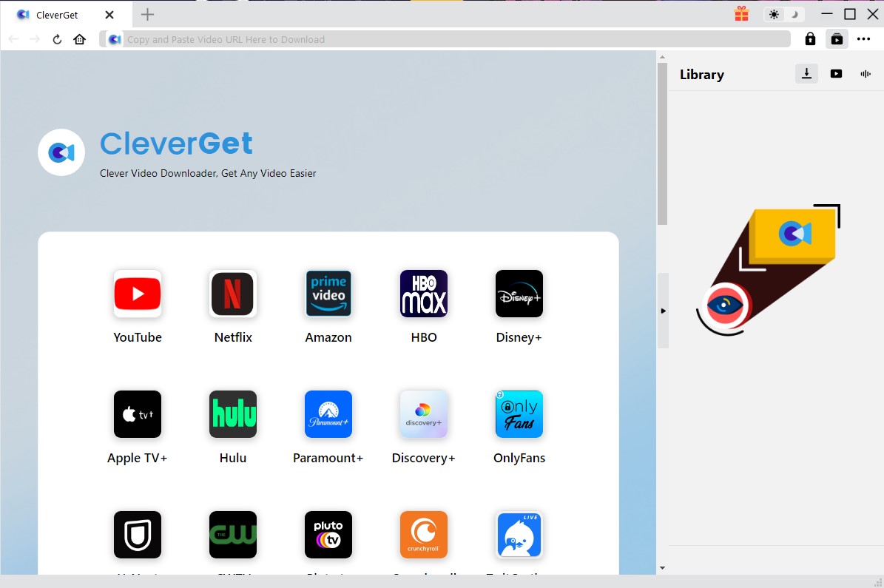
Task: Show downloaded audio in Library
Action: tap(866, 73)
